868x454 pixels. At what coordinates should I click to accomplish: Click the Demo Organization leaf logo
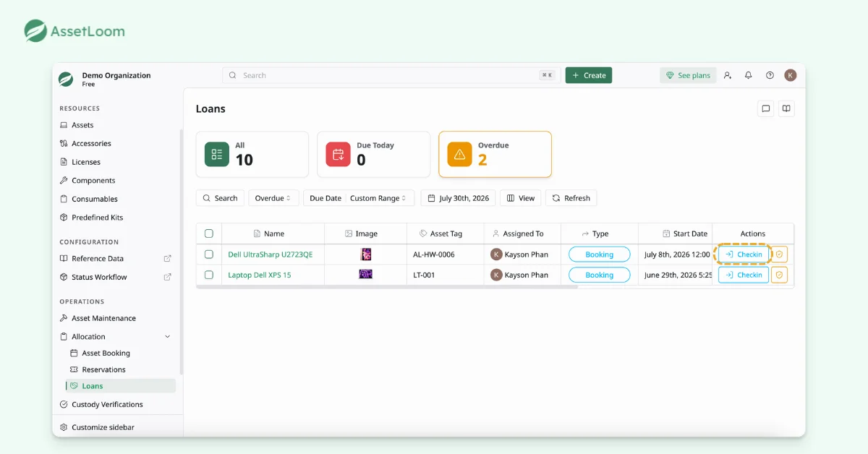pyautogui.click(x=67, y=79)
